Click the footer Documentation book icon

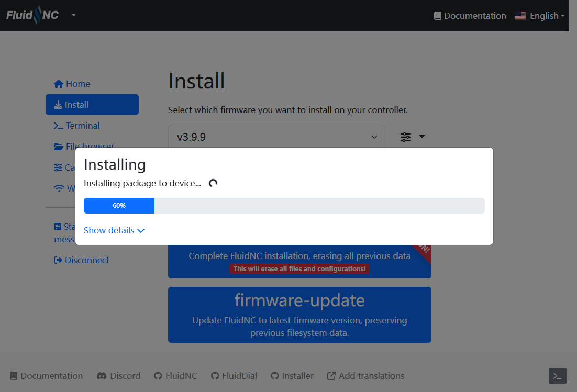(14, 376)
